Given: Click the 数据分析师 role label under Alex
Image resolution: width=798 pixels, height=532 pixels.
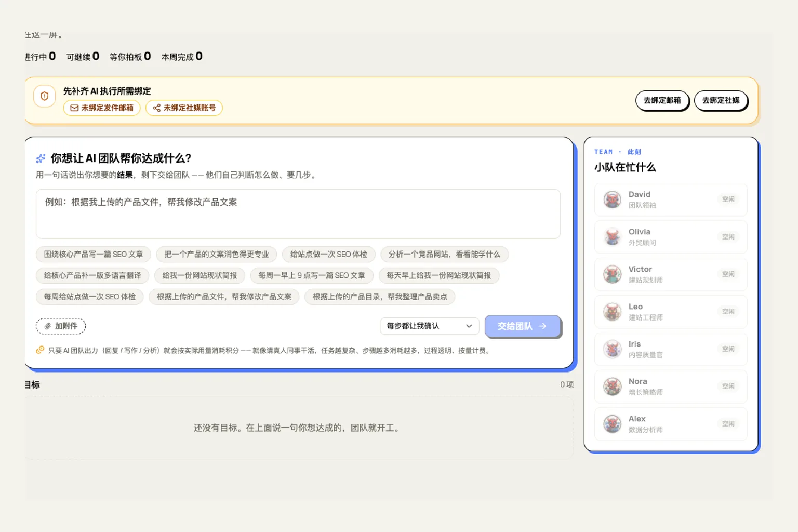Looking at the screenshot, I should [646, 430].
